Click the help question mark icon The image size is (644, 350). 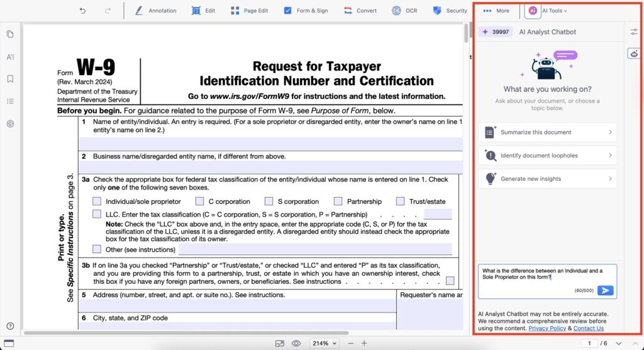click(10, 326)
